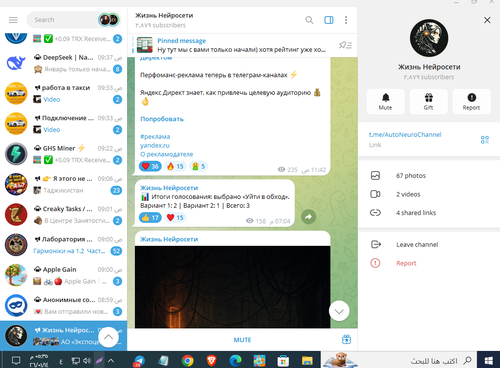This screenshot has width=500, height=368.
Task: Open the О рекламодателе link
Action: click(167, 154)
